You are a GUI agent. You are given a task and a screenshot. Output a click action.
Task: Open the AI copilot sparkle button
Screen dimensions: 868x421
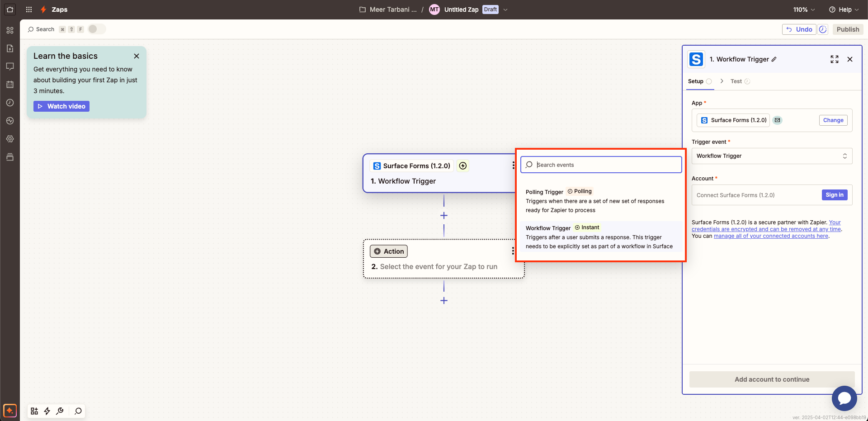click(x=10, y=411)
